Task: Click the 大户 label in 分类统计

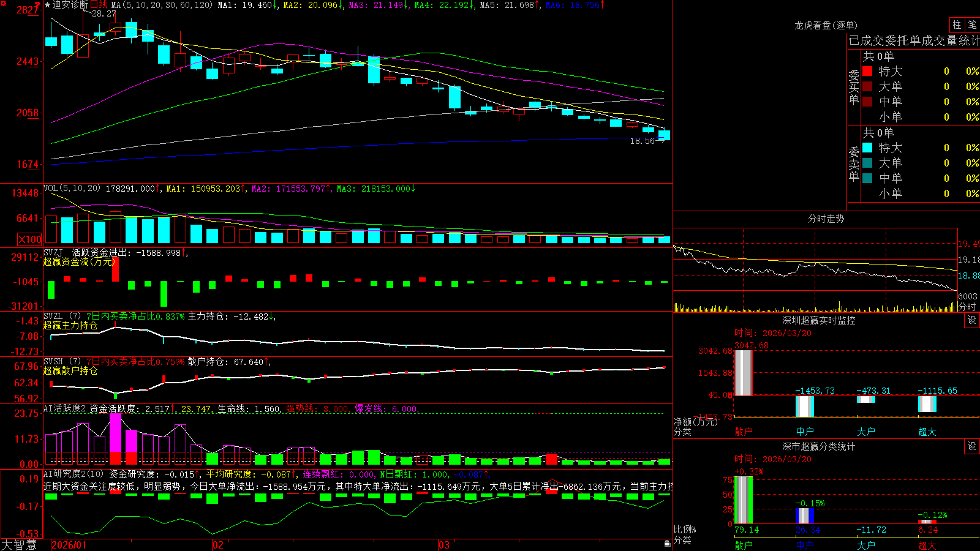Action: 866,545
